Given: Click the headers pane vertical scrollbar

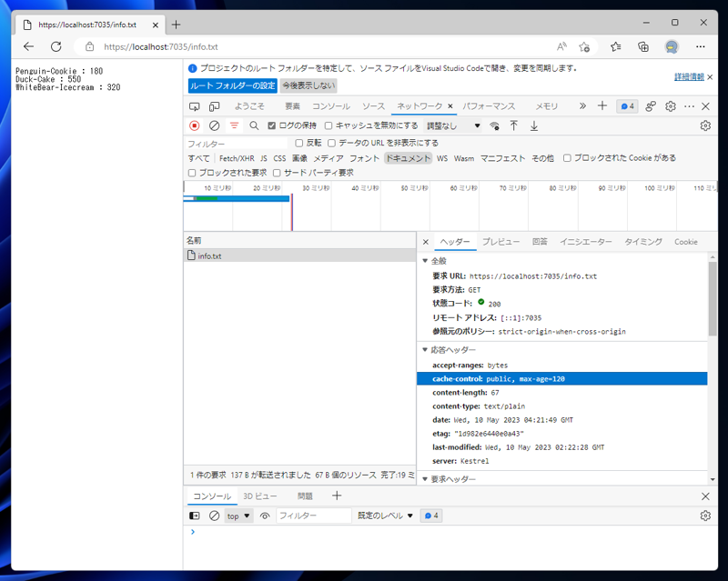Looking at the screenshot, I should tap(713, 299).
